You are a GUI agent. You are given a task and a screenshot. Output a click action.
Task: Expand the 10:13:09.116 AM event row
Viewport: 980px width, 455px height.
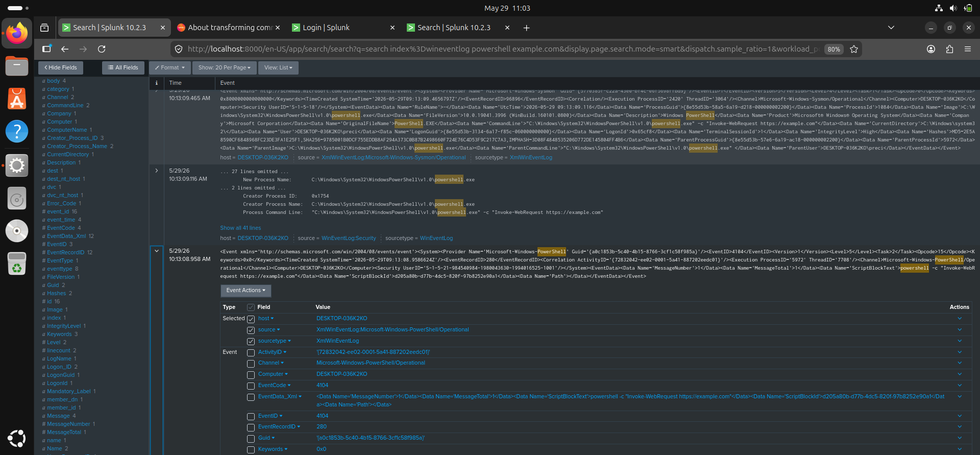pyautogui.click(x=157, y=171)
